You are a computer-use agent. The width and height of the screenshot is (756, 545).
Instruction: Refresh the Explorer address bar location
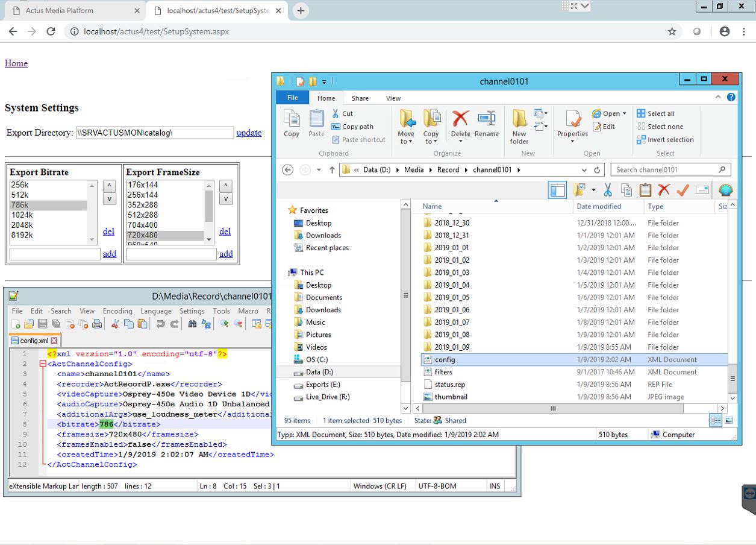point(597,170)
